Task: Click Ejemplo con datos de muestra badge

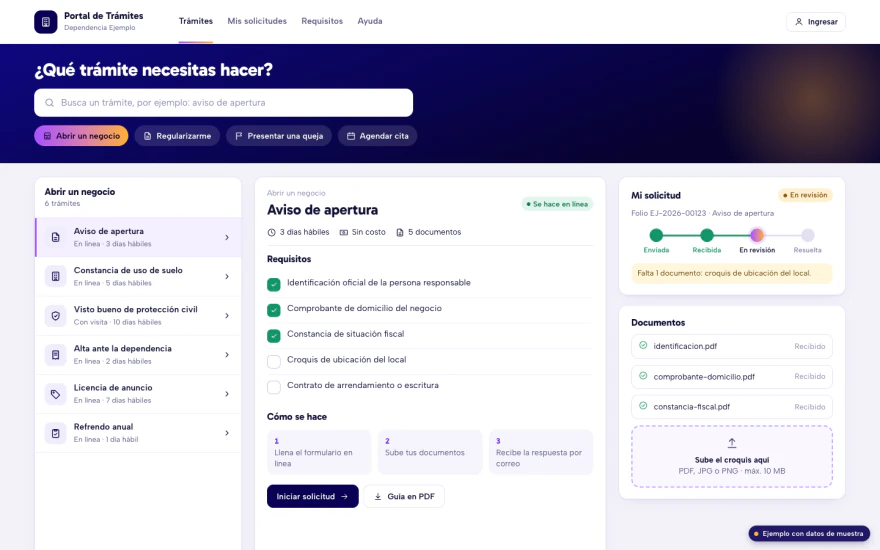Action: coord(809,534)
